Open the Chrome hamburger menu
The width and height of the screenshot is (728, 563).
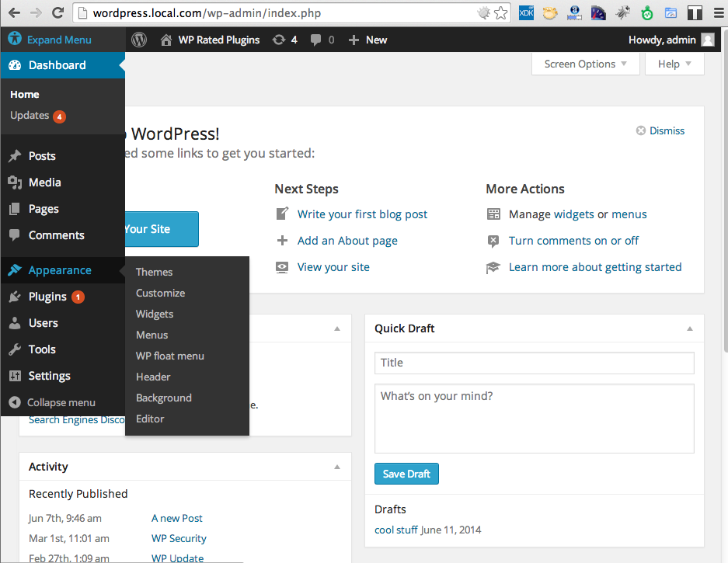pos(718,13)
